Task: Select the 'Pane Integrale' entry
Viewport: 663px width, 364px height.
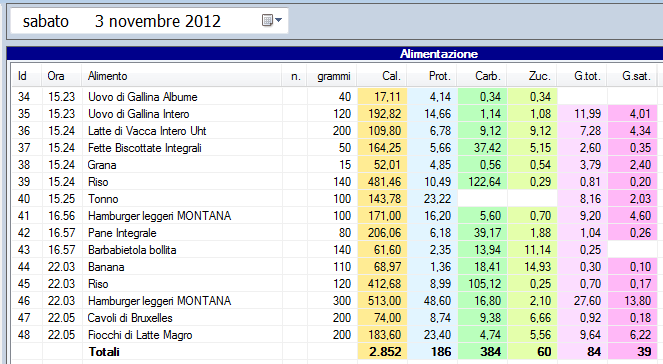Action: [335, 233]
